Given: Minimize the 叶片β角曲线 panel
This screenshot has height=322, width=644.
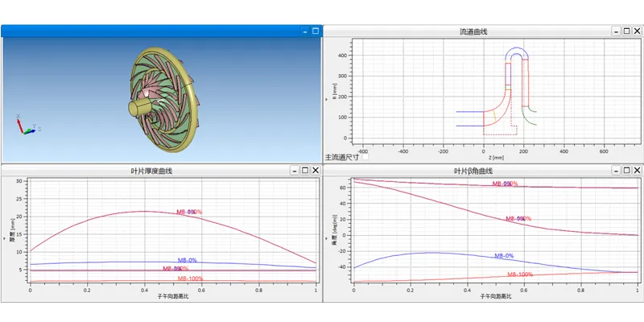Looking at the screenshot, I should [x=617, y=171].
